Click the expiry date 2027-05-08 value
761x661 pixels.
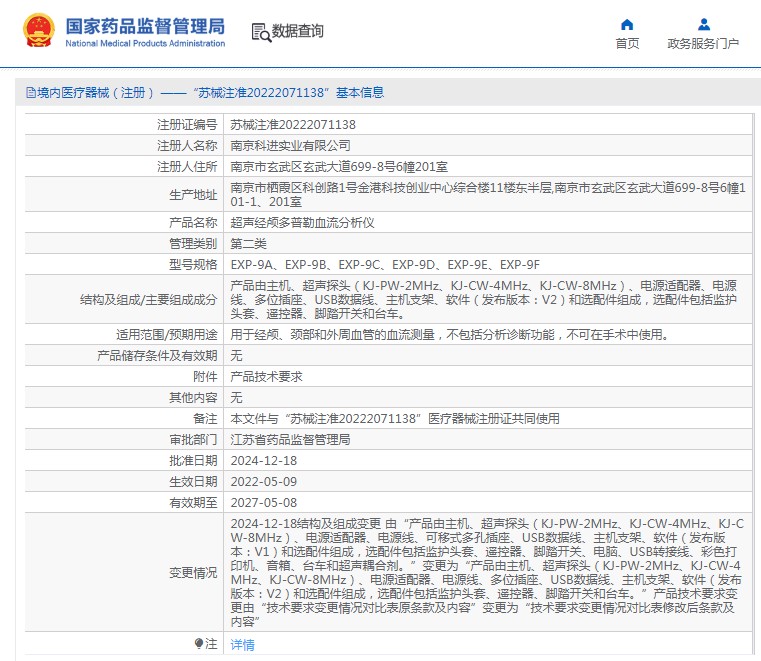(264, 502)
